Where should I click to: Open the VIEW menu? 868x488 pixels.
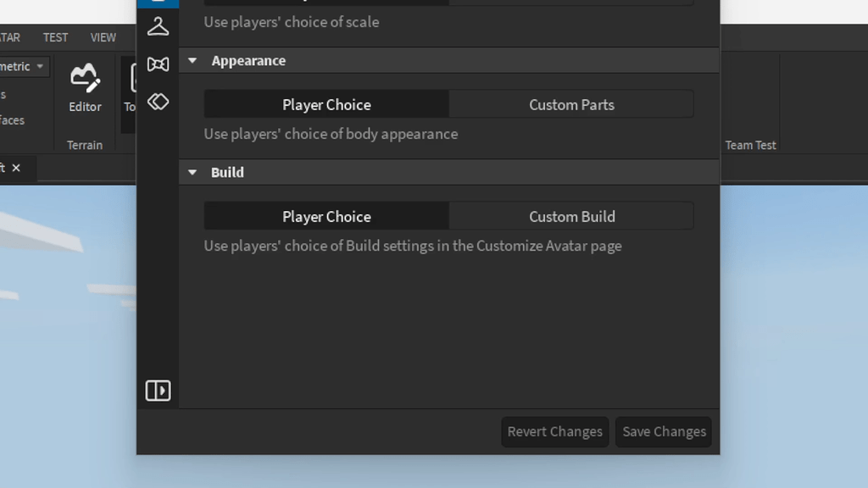[103, 36]
